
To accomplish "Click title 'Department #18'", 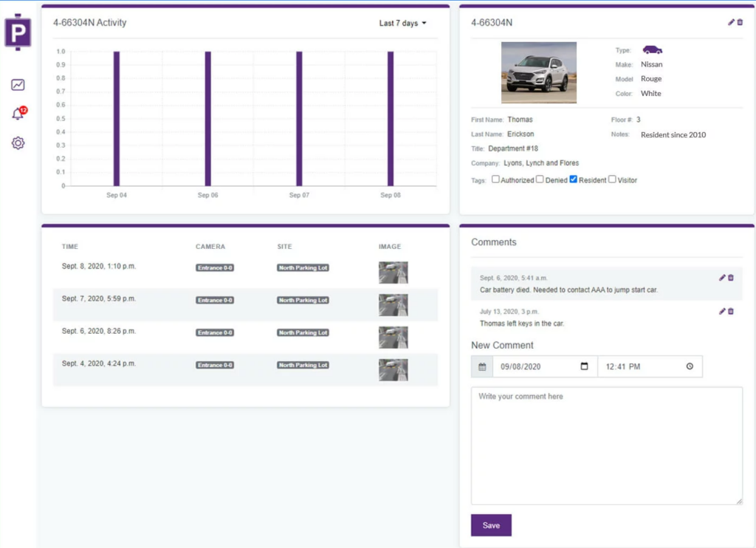I will coord(513,148).
